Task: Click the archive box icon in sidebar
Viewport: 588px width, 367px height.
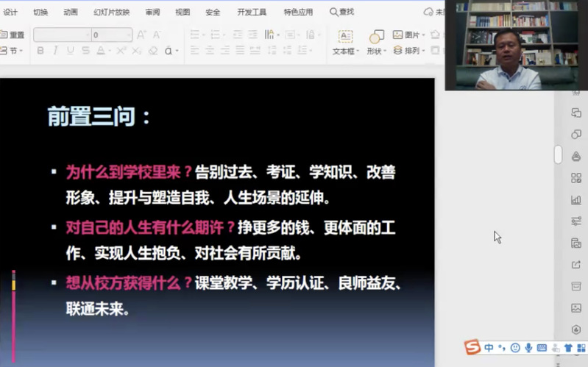Action: (576, 286)
